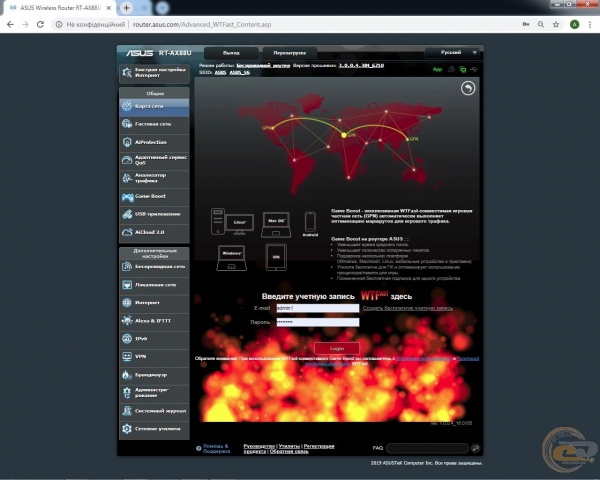Bookmark page with star icon
The height and width of the screenshot is (480, 600).
[x=556, y=24]
